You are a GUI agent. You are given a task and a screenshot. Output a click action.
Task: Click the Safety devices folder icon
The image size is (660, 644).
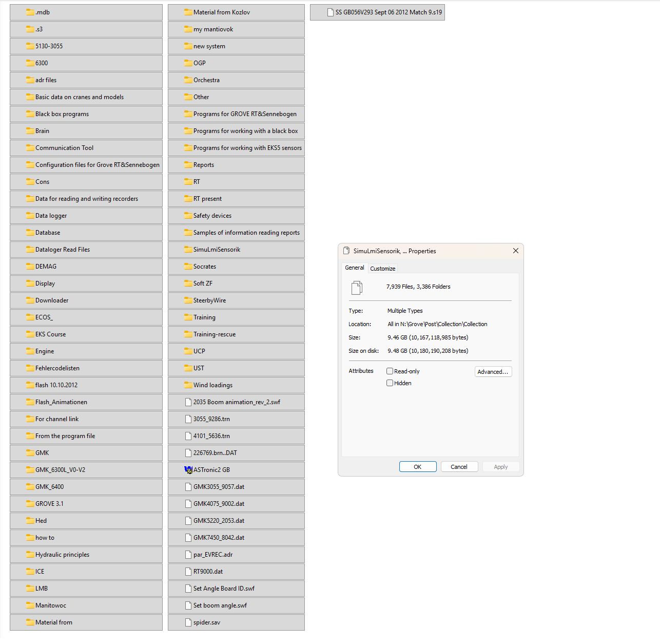[188, 216]
